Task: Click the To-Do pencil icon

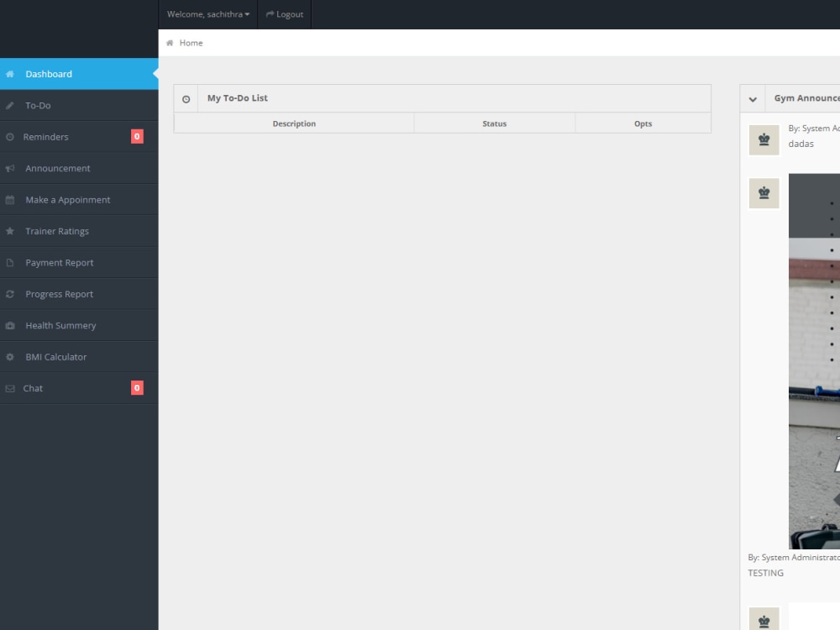Action: click(x=9, y=106)
